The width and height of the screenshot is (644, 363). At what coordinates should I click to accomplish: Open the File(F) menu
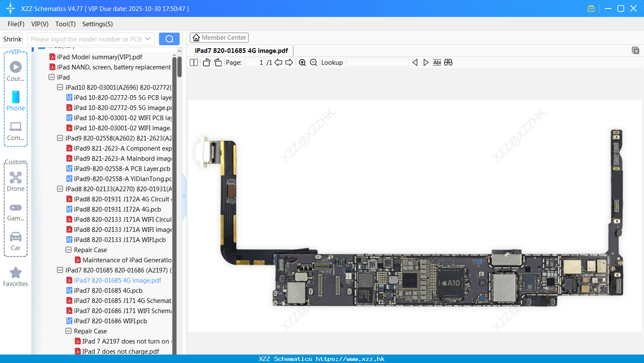pyautogui.click(x=16, y=24)
